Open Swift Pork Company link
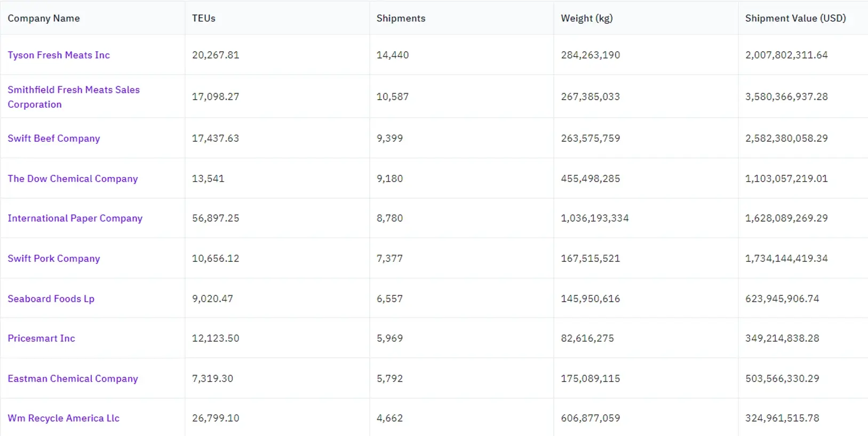Screen dimensions: 868x436 tap(54, 259)
